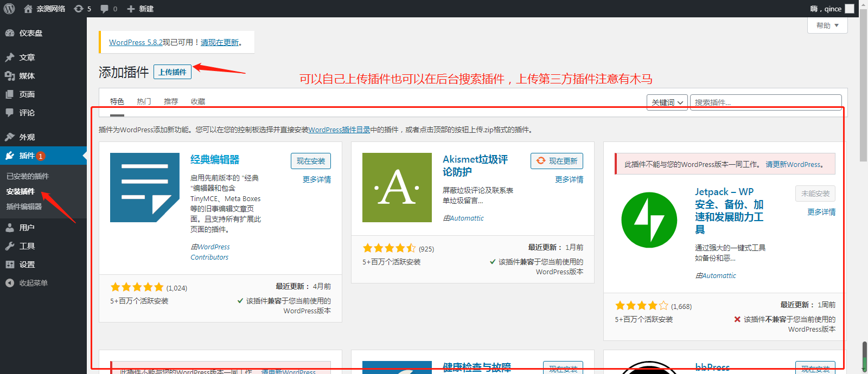Open the site home icon 亲测网络

[28, 9]
